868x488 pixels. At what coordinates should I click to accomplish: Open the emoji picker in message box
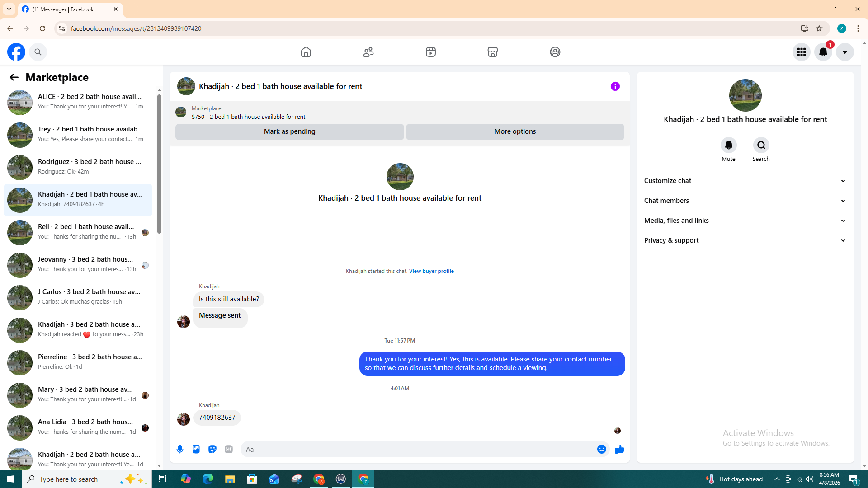pos(601,449)
